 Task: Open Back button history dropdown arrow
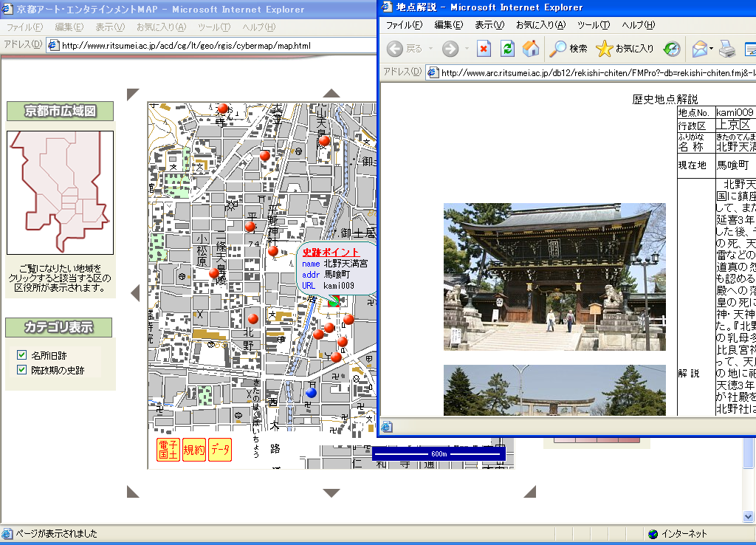click(x=430, y=49)
